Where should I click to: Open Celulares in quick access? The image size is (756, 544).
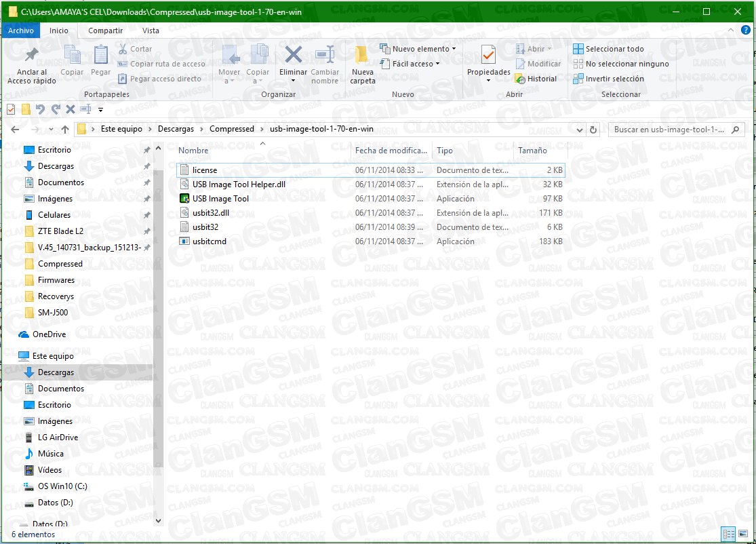[x=54, y=215]
